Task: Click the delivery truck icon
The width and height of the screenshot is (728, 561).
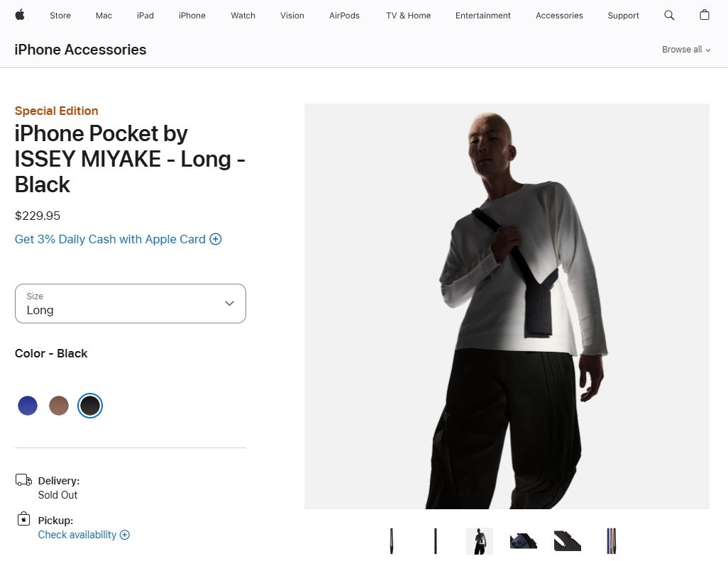Action: click(23, 480)
